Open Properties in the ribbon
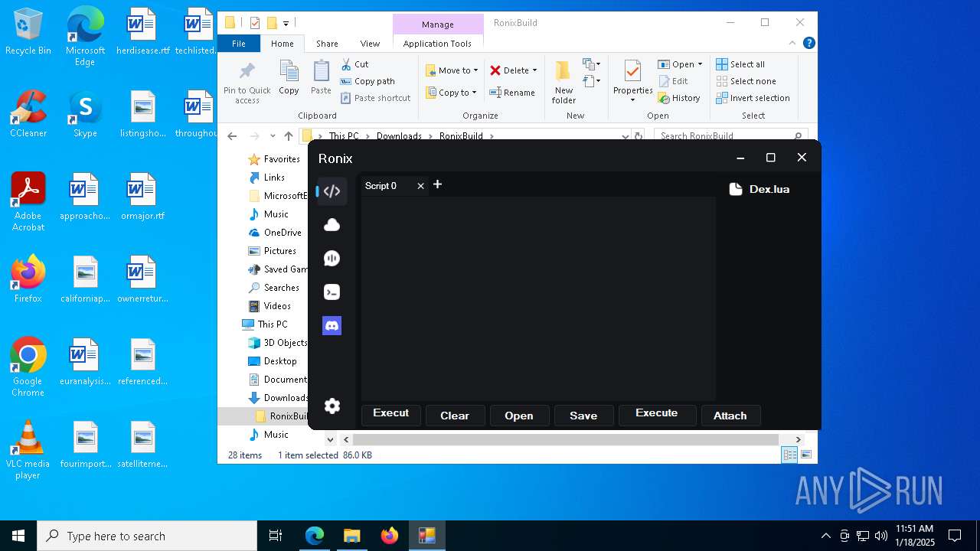The image size is (980, 551). (632, 81)
